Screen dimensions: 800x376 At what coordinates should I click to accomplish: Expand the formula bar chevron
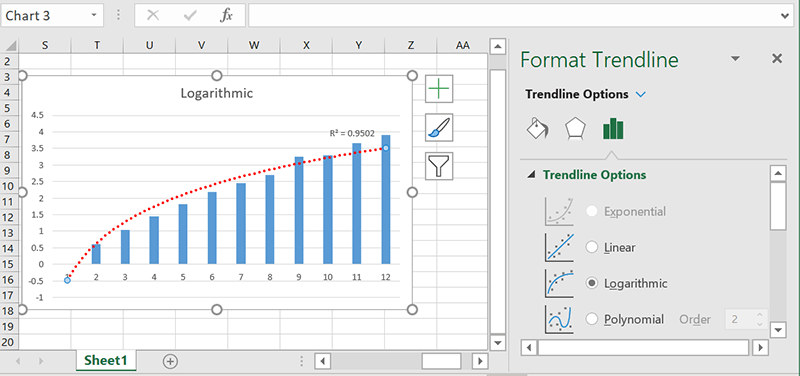(x=785, y=16)
